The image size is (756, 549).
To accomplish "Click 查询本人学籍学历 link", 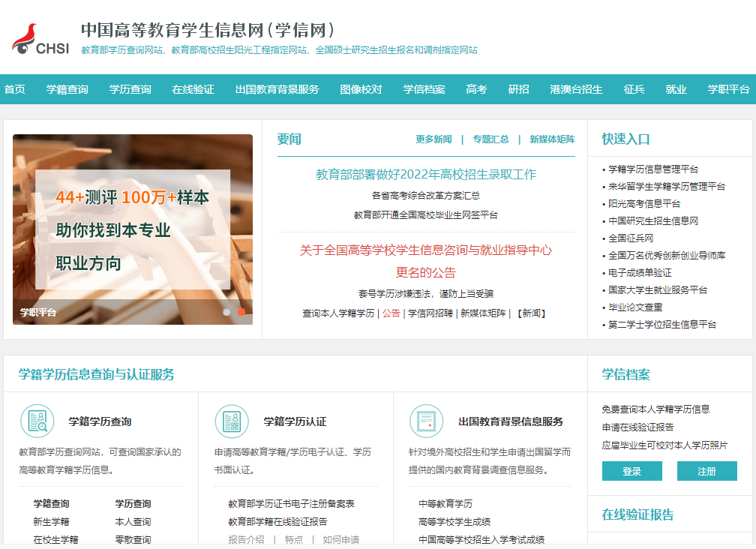I will (338, 313).
